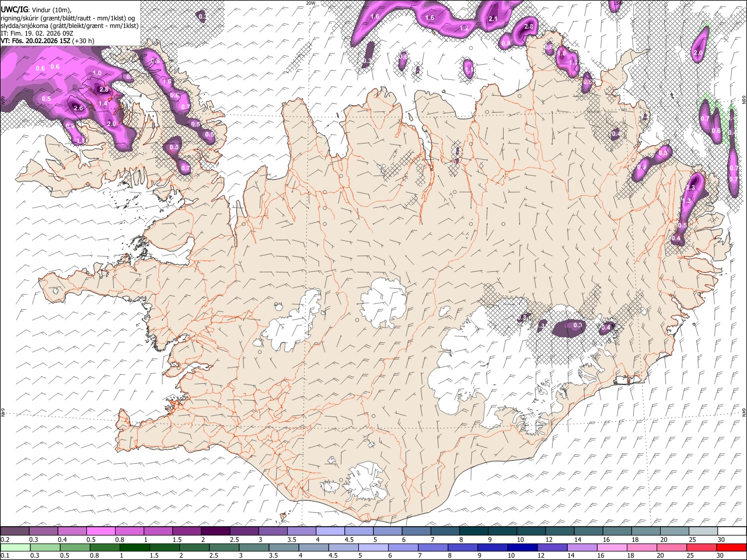Click the 1.8 snowfall value in the northeast
Viewport: 747px width, 560px height.
pyautogui.click(x=561, y=53)
